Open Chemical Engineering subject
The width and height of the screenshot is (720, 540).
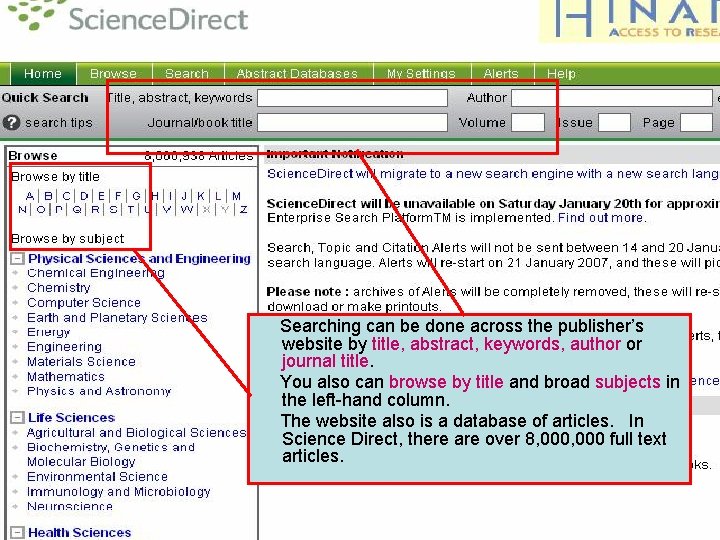pyautogui.click(x=96, y=273)
